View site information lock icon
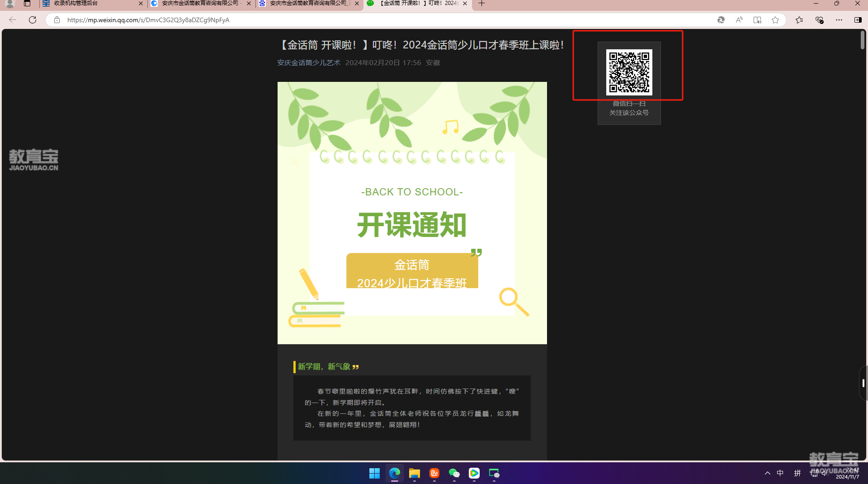The height and width of the screenshot is (484, 868). (x=57, y=20)
